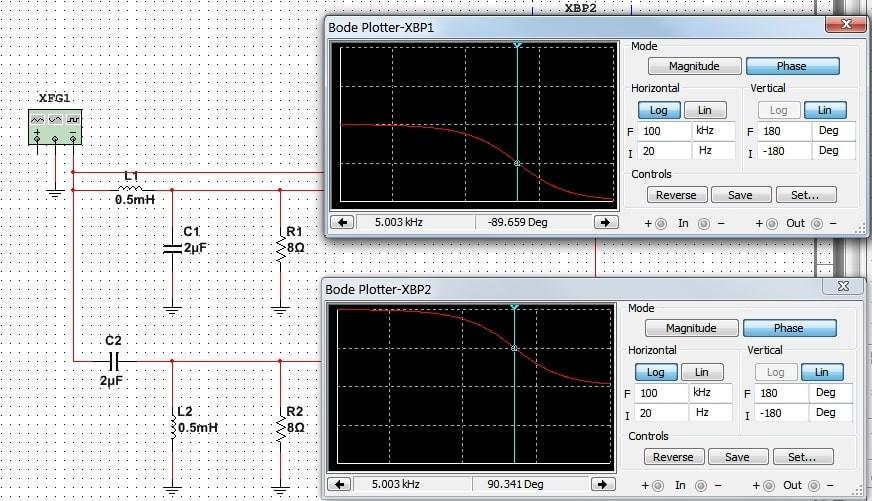Click XBP1 Out positive terminal
This screenshot has height=501, width=872.
tap(772, 224)
